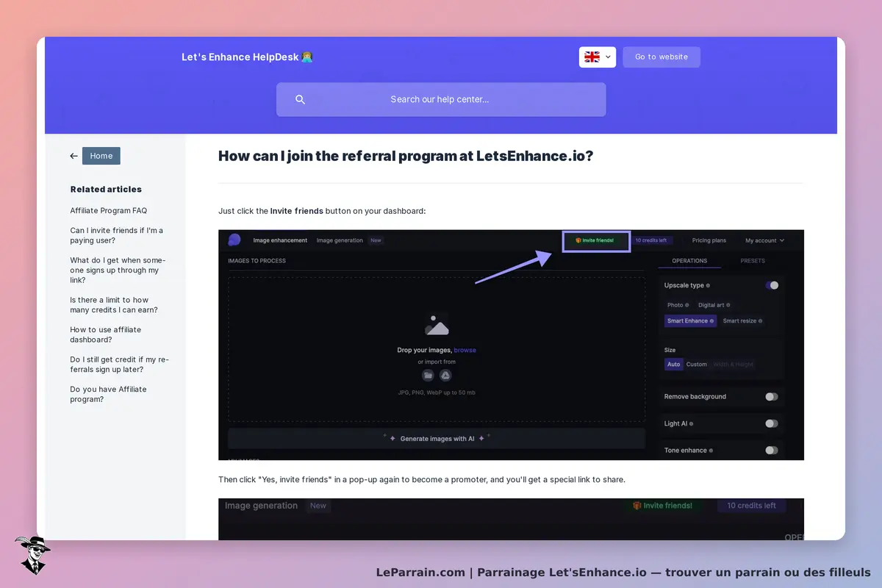Viewport: 882px width, 588px height.
Task: Click the Google Drive import icon
Action: [x=445, y=375]
